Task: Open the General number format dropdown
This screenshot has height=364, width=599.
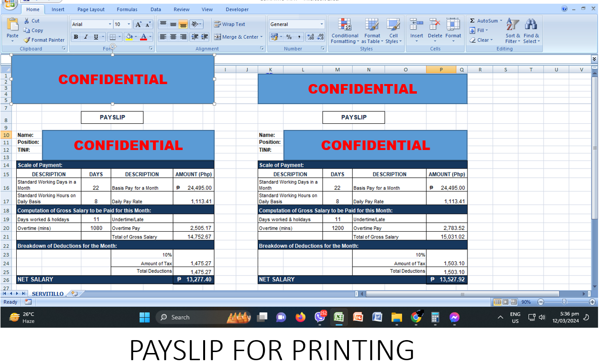Action: [x=322, y=24]
